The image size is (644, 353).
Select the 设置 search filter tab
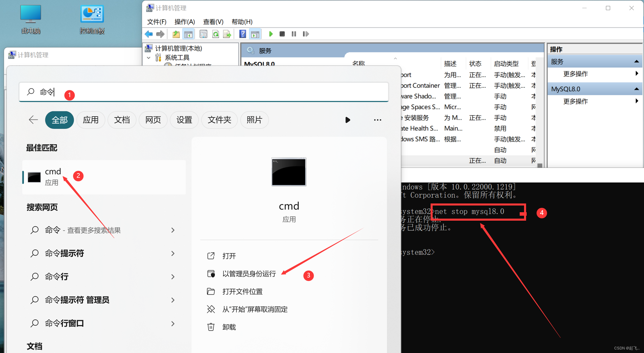pos(184,120)
